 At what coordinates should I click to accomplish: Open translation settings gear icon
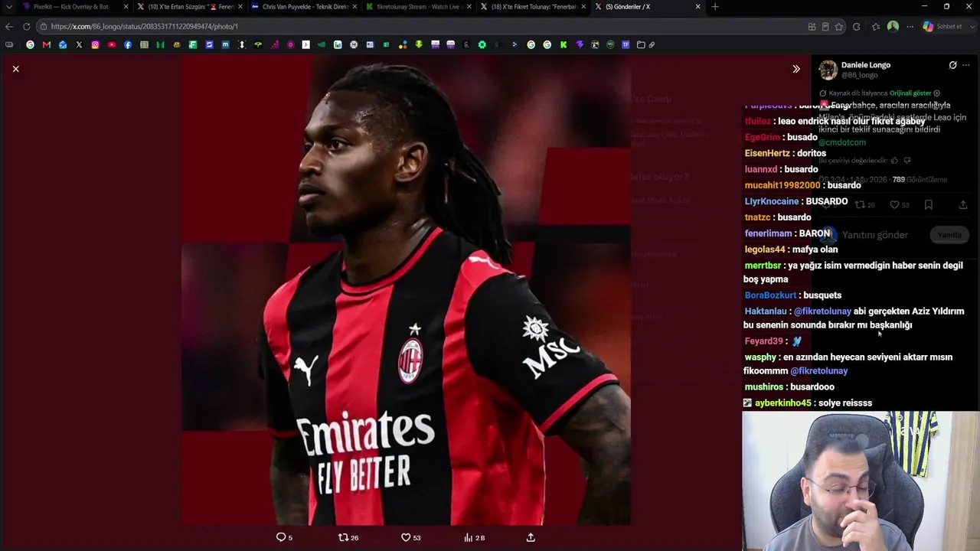pyautogui.click(x=936, y=93)
